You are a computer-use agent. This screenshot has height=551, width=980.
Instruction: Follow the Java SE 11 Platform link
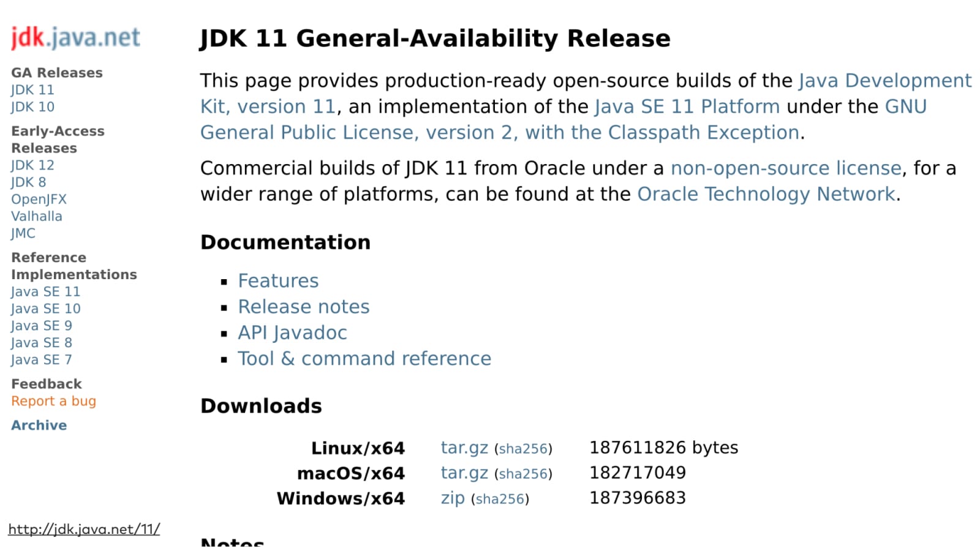point(687,107)
